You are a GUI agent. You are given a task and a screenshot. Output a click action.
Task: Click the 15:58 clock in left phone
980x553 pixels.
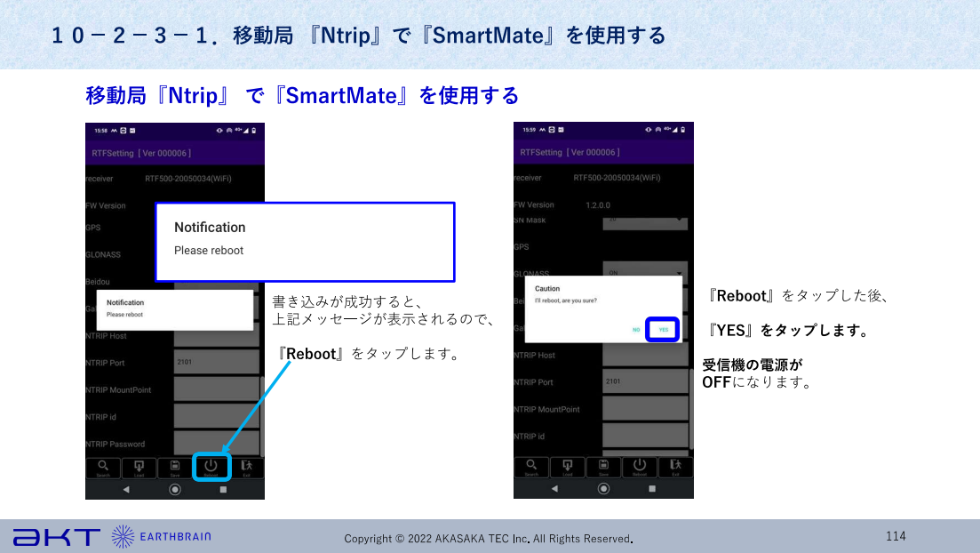click(100, 131)
